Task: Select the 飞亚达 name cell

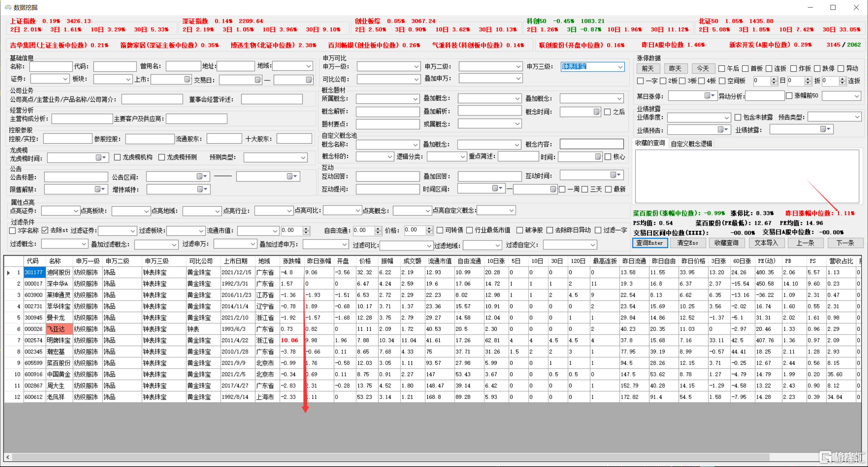Action: tap(59, 329)
